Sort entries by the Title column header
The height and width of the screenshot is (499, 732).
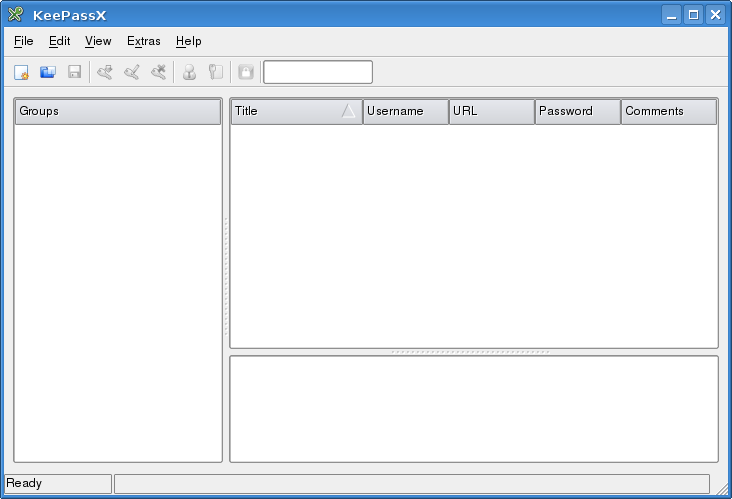click(x=285, y=111)
